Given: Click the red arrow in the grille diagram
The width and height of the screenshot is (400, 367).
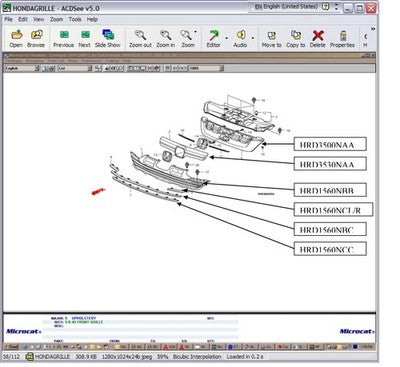Looking at the screenshot, I should coord(98,192).
